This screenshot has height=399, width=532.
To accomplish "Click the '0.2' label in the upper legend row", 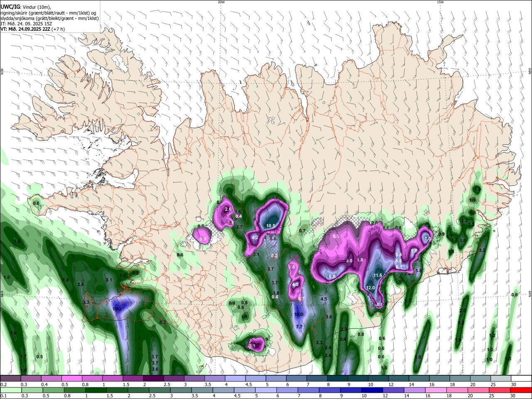I will point(3,384).
